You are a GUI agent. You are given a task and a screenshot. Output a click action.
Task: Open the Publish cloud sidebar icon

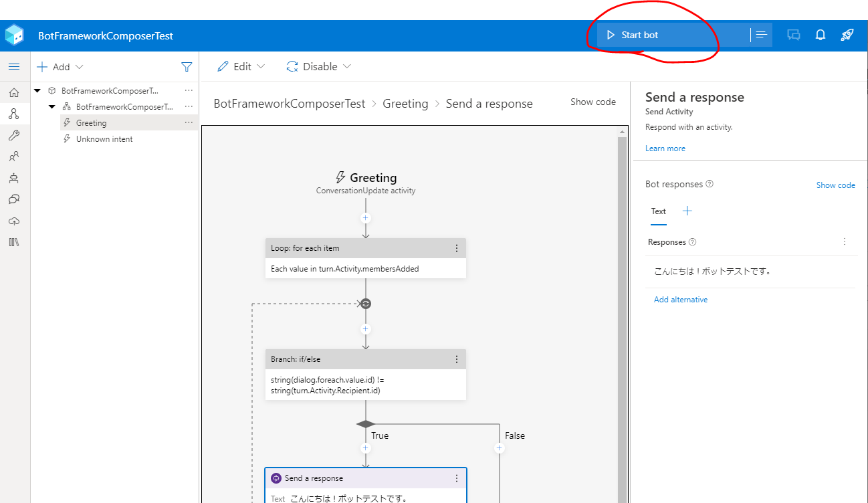14,221
